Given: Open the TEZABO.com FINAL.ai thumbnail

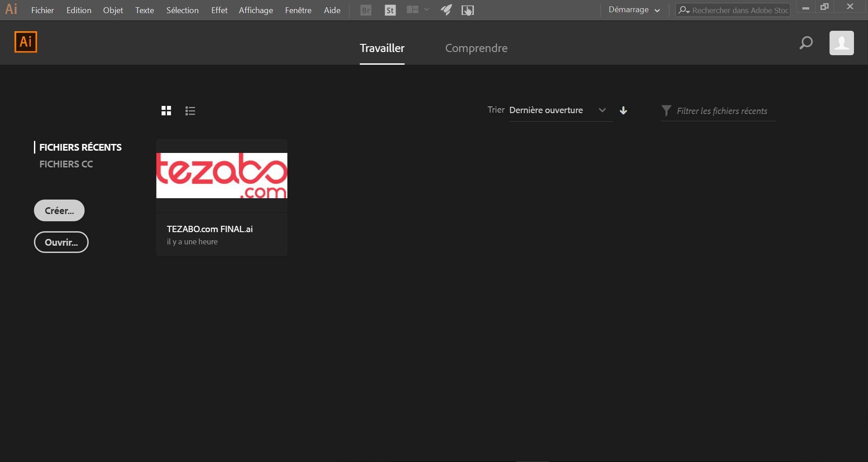Looking at the screenshot, I should click(x=222, y=176).
